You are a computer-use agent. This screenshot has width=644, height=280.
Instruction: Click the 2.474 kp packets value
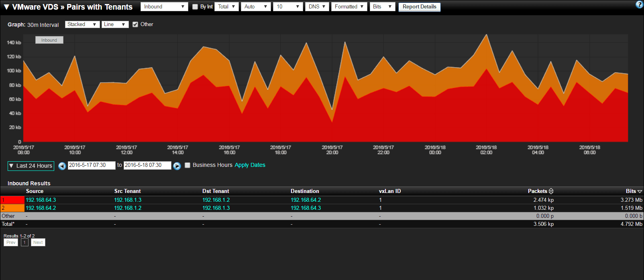pos(544,200)
